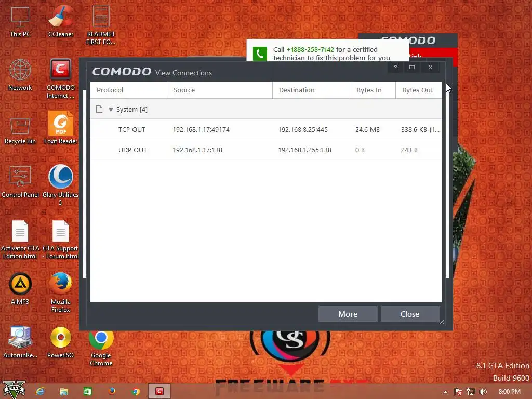Open Firefox from the taskbar
This screenshot has height=399, width=532.
point(112,392)
